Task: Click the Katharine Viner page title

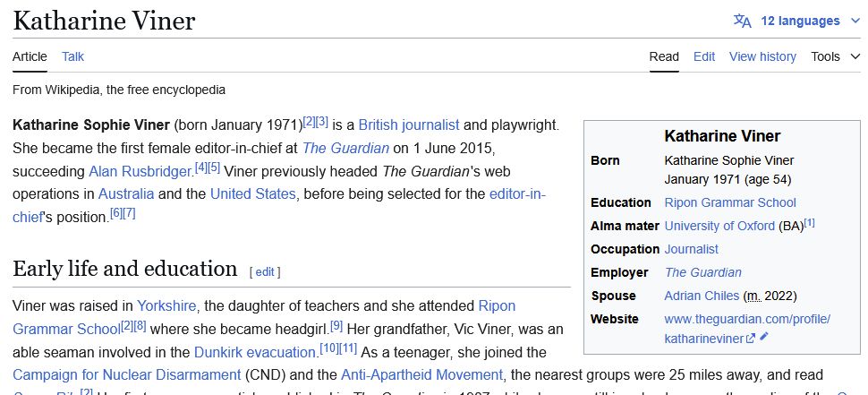Action: [104, 21]
